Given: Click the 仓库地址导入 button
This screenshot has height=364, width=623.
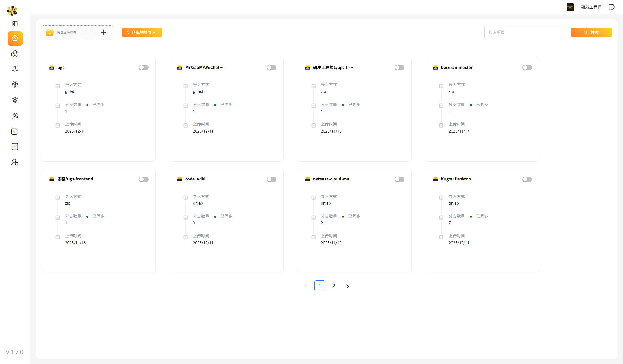Looking at the screenshot, I should tap(142, 33).
